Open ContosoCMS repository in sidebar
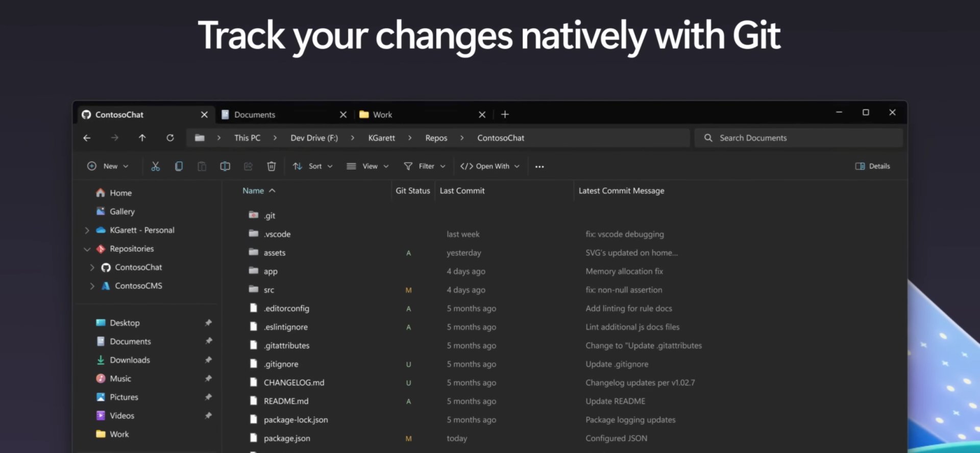This screenshot has height=453, width=980. click(x=132, y=286)
